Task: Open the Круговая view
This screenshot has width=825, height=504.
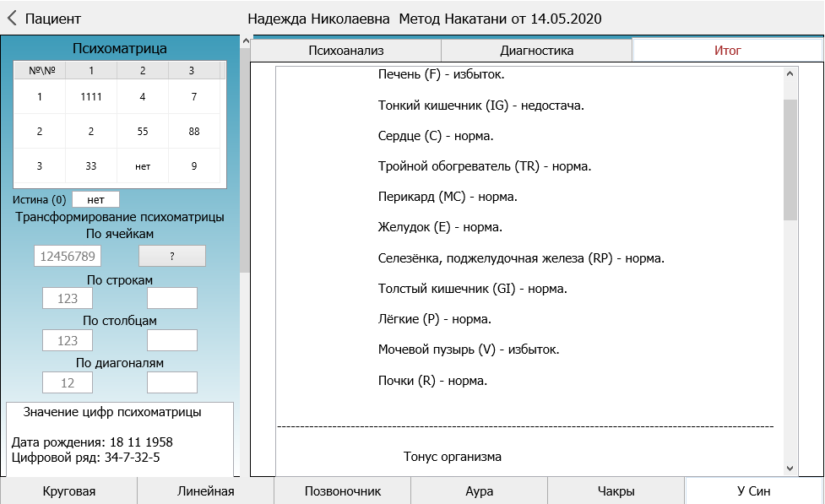Action: [x=69, y=491]
